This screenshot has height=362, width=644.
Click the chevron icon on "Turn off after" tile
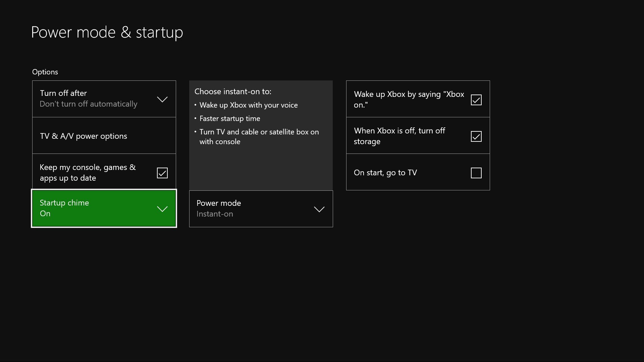pos(162,99)
